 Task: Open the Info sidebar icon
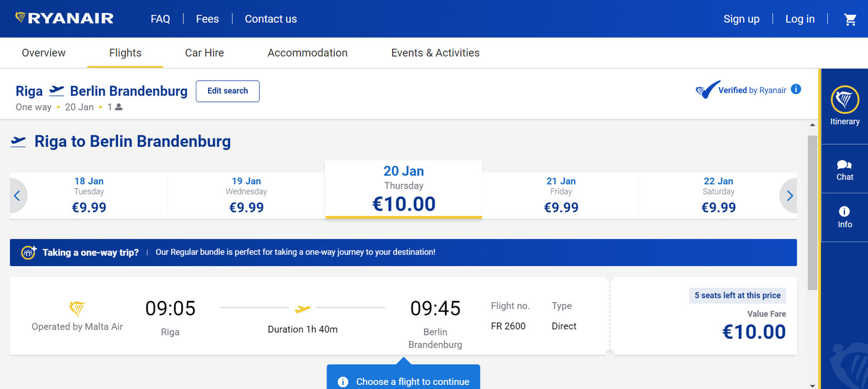845,217
